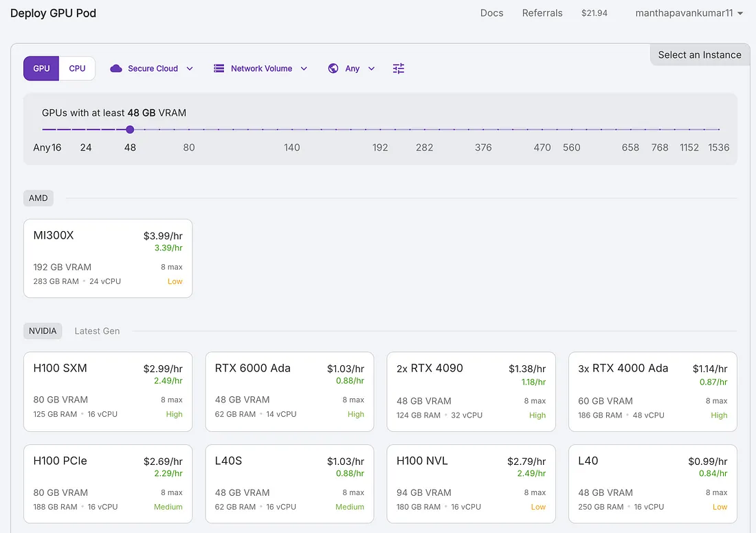
Task: Select the 2x RTX 4090 instance card
Action: click(471, 392)
